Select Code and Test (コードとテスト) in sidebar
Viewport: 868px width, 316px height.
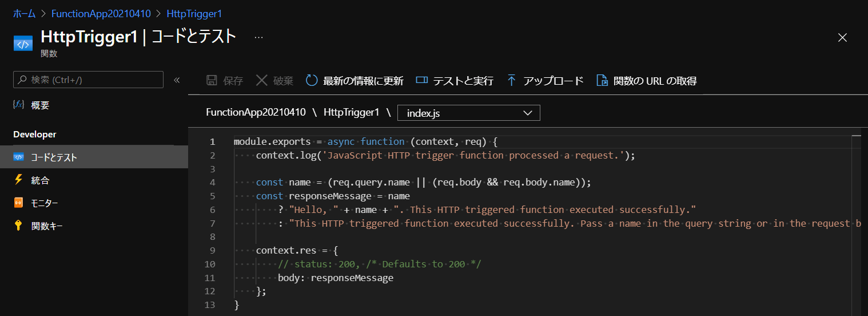54,157
